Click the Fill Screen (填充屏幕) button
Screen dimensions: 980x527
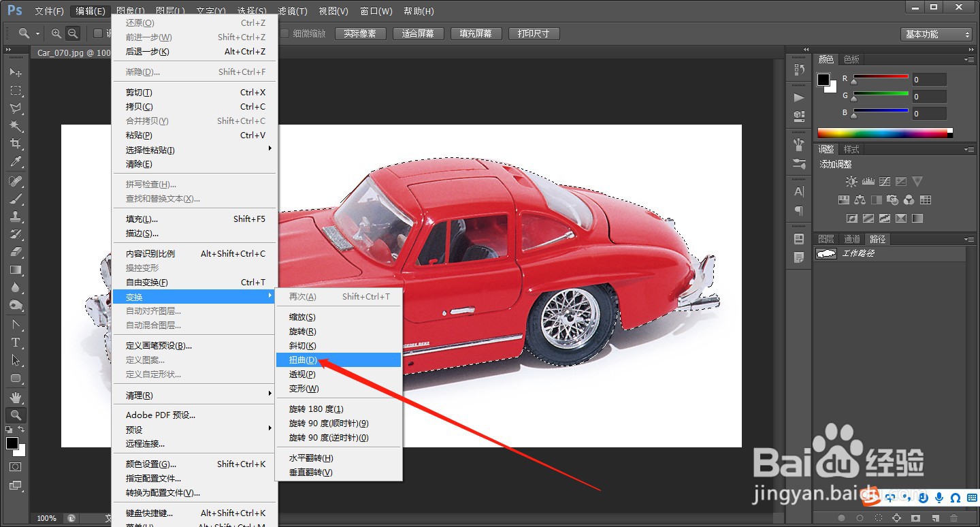pyautogui.click(x=476, y=33)
